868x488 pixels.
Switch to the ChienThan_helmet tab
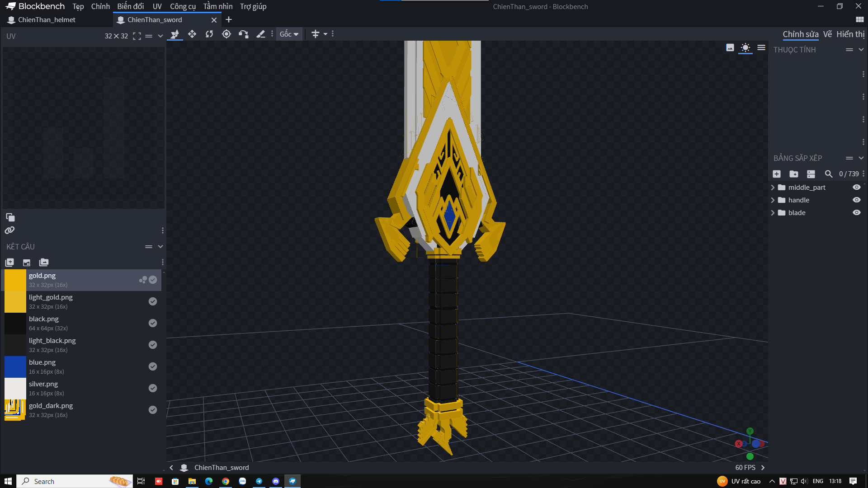pos(47,20)
